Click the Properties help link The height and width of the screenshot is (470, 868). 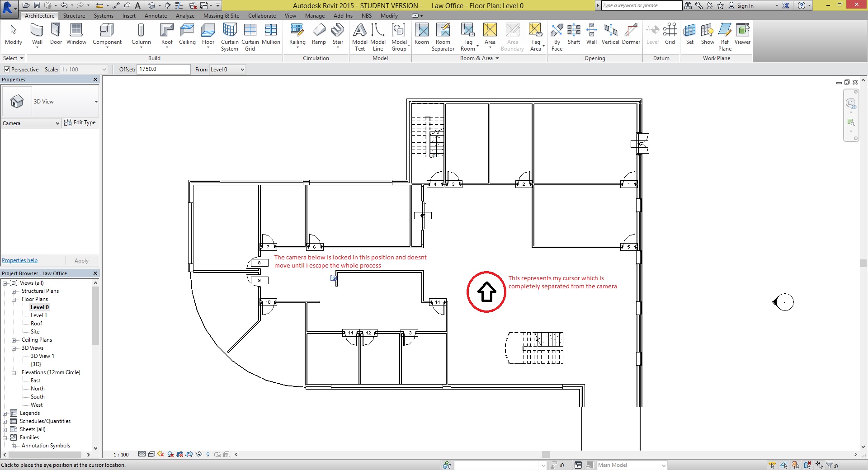coord(20,260)
